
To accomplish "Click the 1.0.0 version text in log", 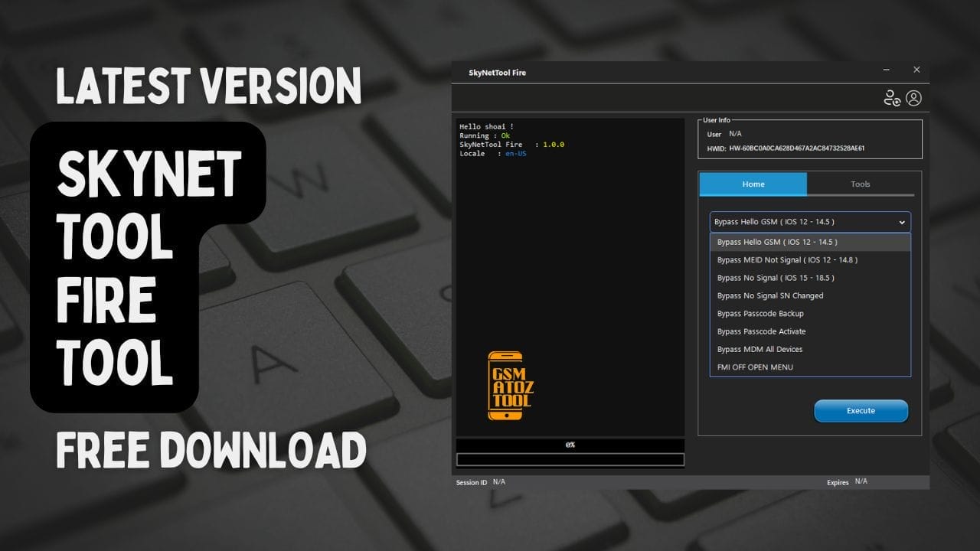I will [x=554, y=145].
